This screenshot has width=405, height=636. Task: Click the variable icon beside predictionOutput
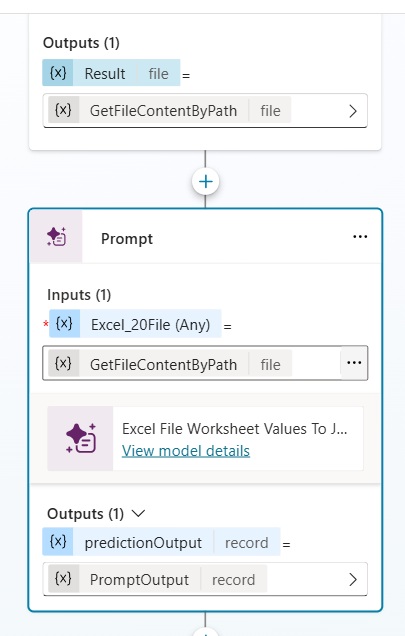click(x=58, y=541)
